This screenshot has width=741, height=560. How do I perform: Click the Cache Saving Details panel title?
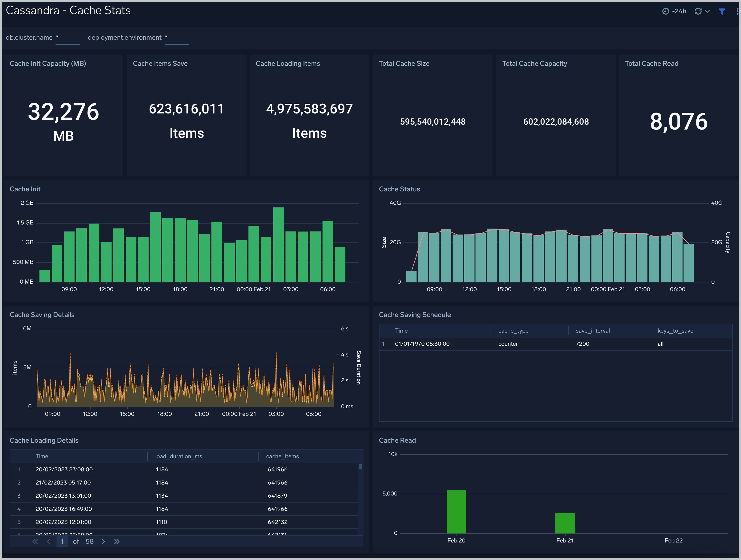[42, 315]
